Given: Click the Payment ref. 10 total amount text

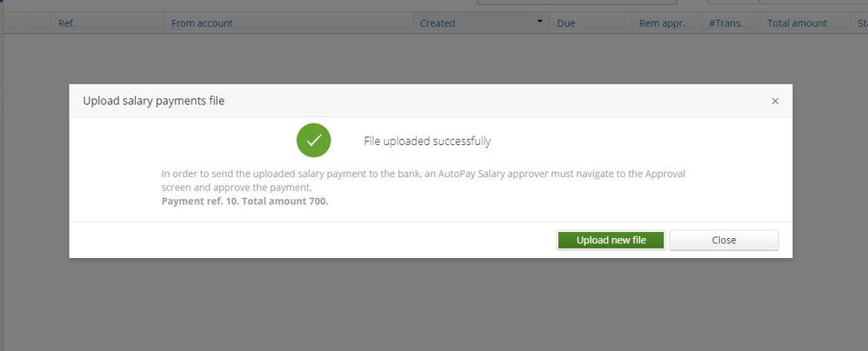Looking at the screenshot, I should coord(244,202).
